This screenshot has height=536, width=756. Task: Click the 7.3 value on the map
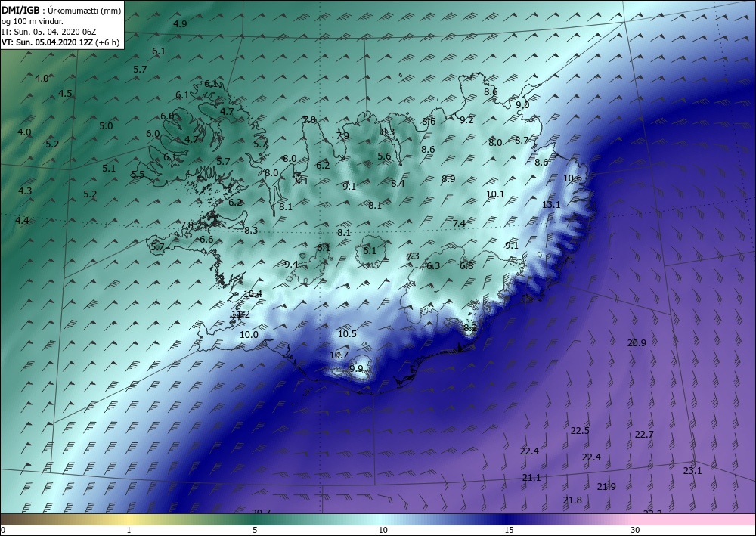click(413, 256)
